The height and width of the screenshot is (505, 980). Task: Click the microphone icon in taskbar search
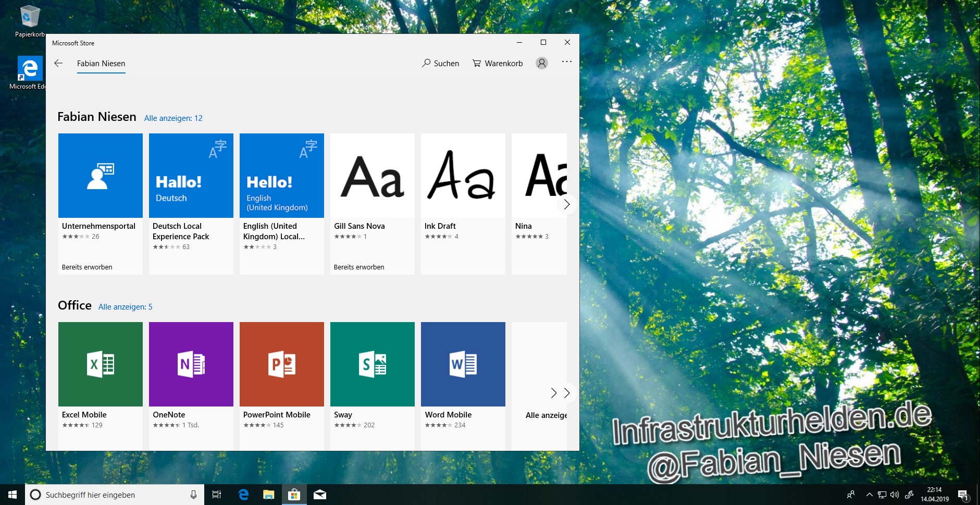(193, 495)
